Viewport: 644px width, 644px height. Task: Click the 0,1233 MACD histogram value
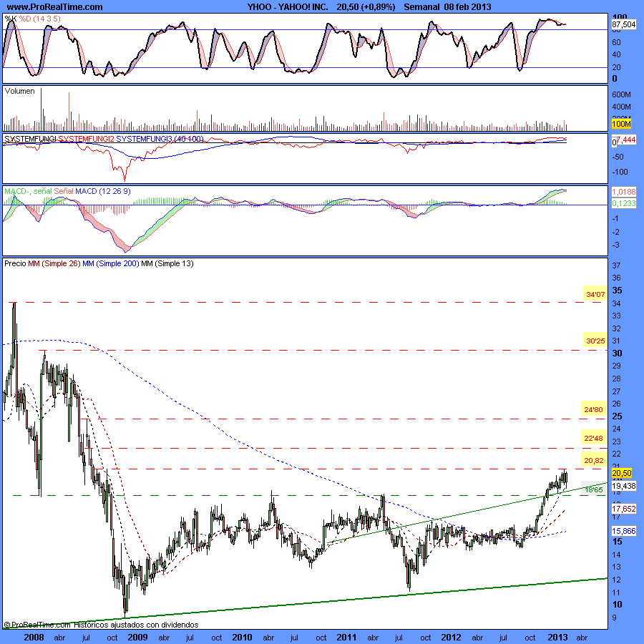click(x=623, y=203)
